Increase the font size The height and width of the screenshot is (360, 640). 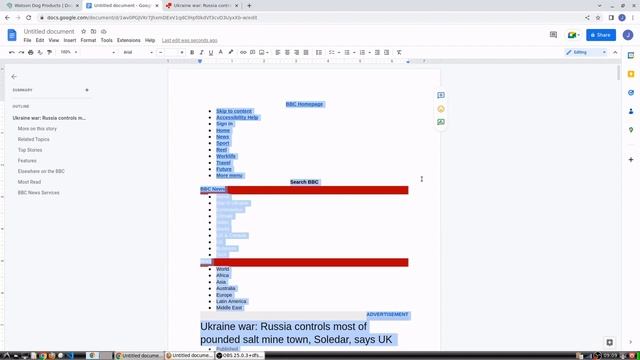182,52
